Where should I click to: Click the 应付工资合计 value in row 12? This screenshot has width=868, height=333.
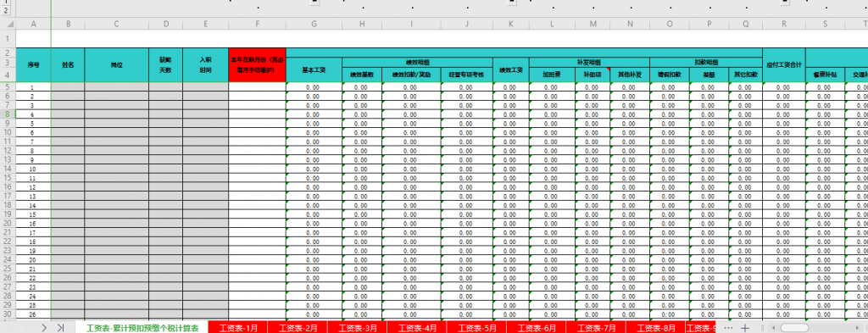[x=784, y=151]
